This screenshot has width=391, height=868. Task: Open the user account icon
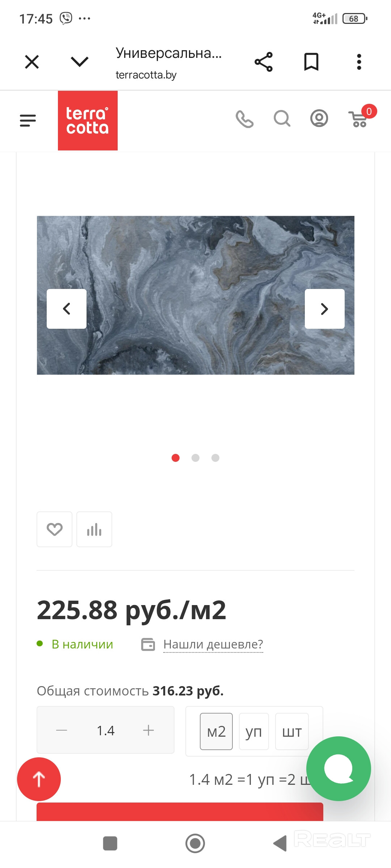coord(319,118)
